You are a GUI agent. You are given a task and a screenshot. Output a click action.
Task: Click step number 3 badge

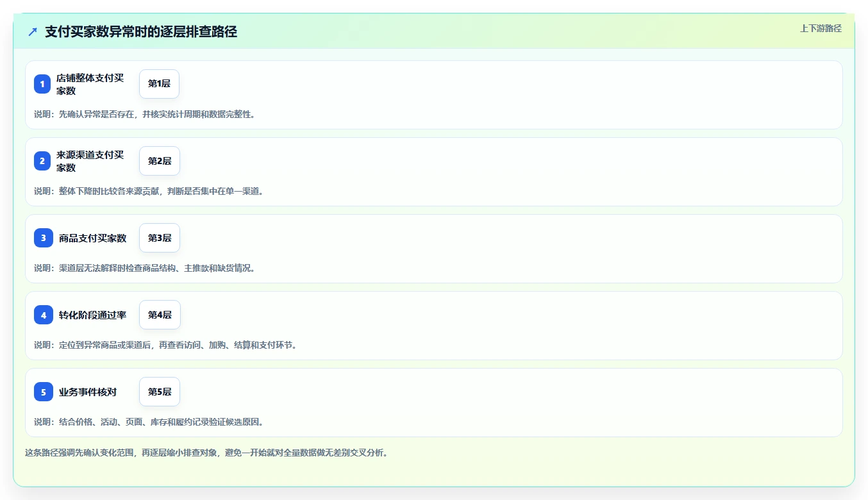tap(44, 238)
